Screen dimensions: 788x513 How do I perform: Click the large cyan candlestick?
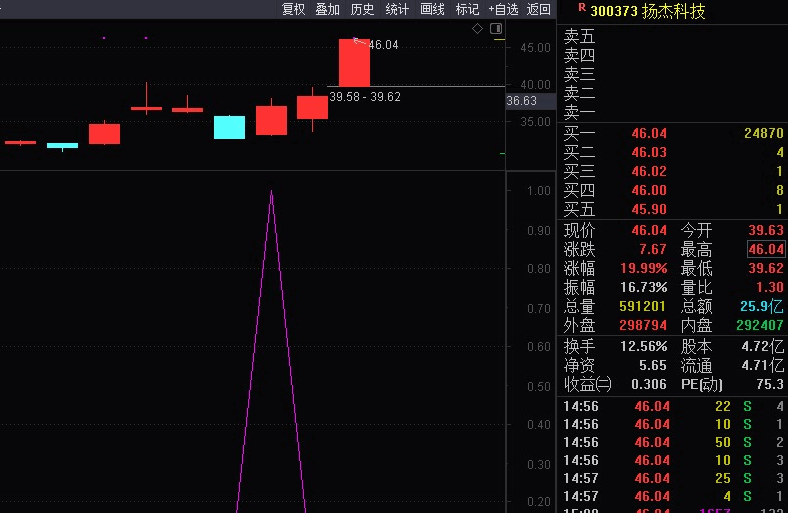tap(230, 127)
